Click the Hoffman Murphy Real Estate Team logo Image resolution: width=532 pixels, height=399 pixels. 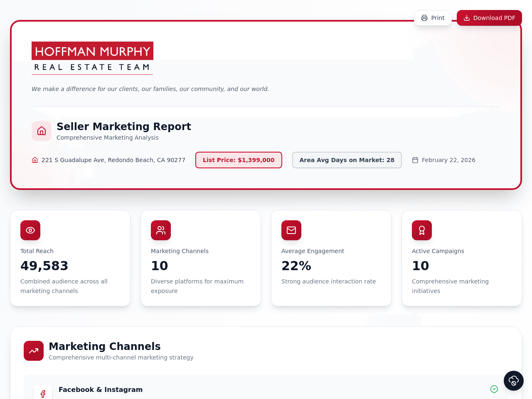(92, 58)
